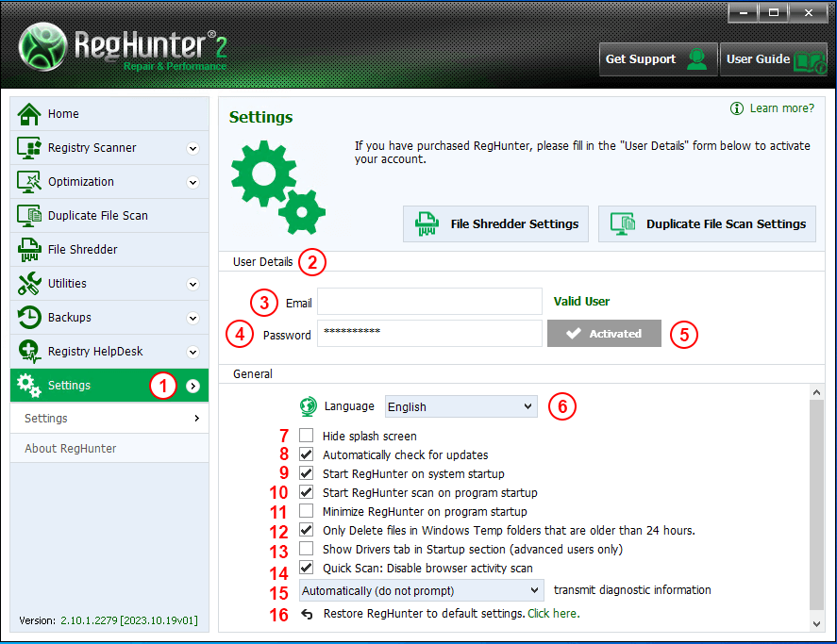Click the Learn more? link
Image resolution: width=837 pixels, height=644 pixels.
780,108
